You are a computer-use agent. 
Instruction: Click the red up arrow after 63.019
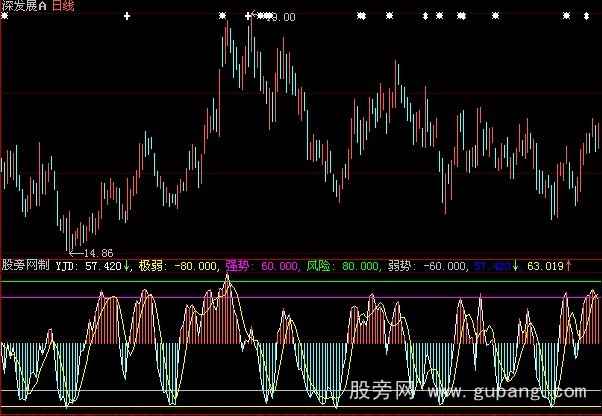(569, 266)
